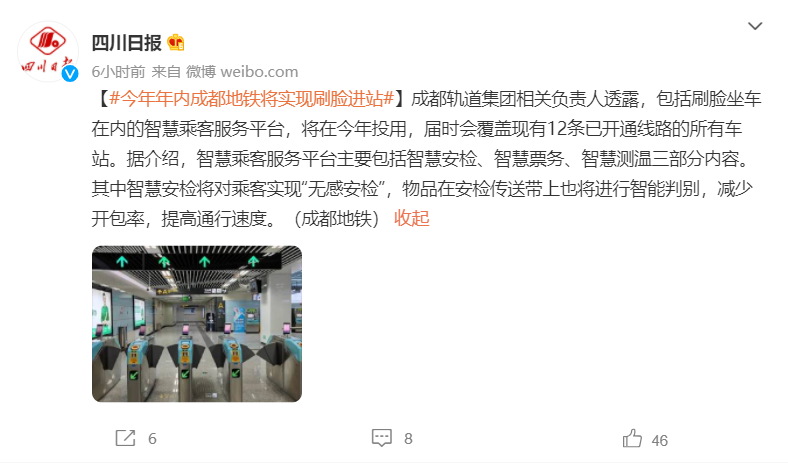Click the comment count 8
The width and height of the screenshot is (788, 463).
pyautogui.click(x=409, y=439)
